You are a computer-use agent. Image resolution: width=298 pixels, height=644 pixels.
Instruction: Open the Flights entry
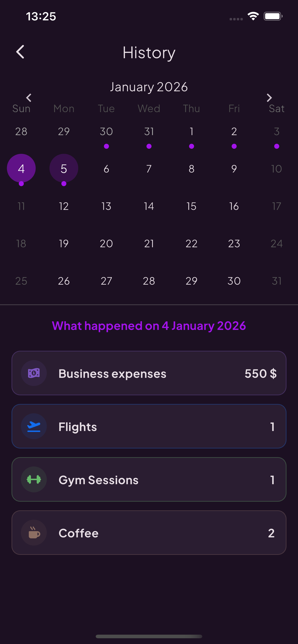(149, 426)
